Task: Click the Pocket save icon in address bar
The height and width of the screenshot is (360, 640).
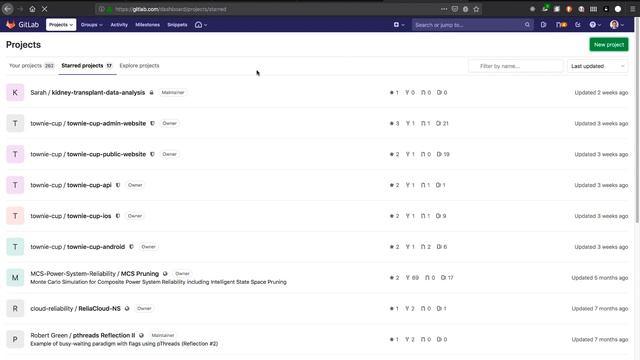Action: pos(454,9)
